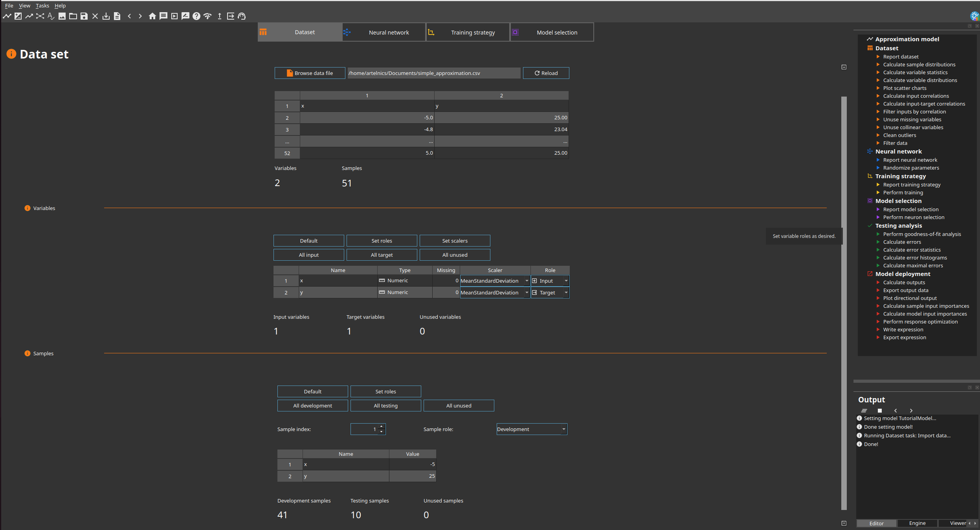
Task: Open a project with the folder icon
Action: (73, 16)
